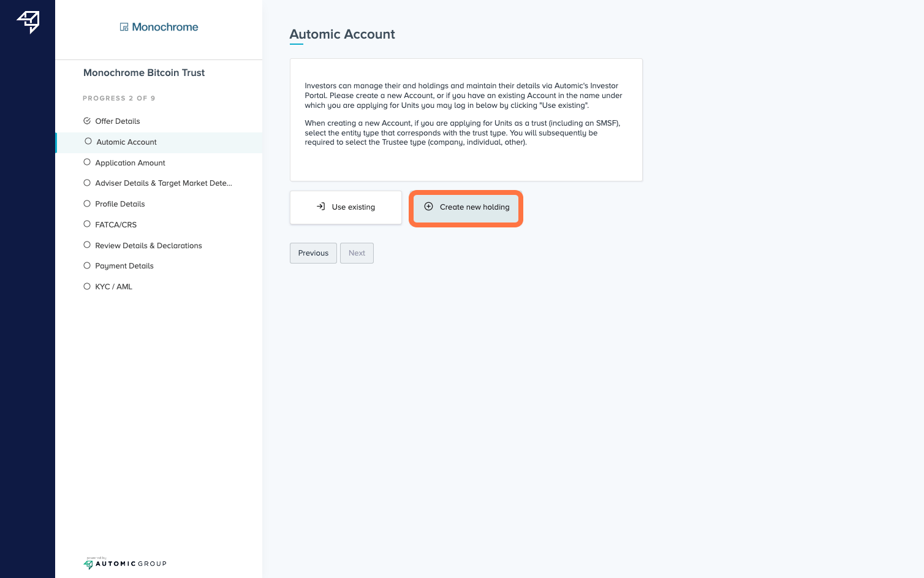Open Adviser Details & Target Market step

pos(159,183)
